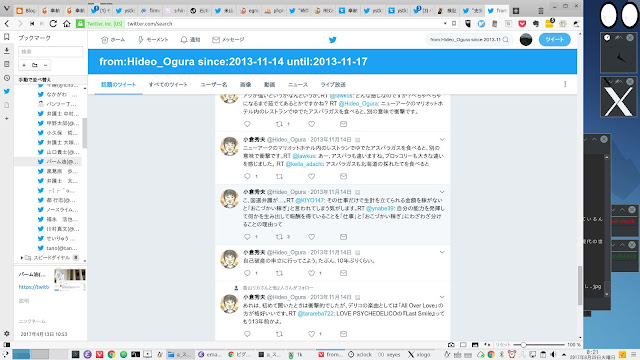Open the home page via the house icon
640x360 pixels.
point(67,24)
